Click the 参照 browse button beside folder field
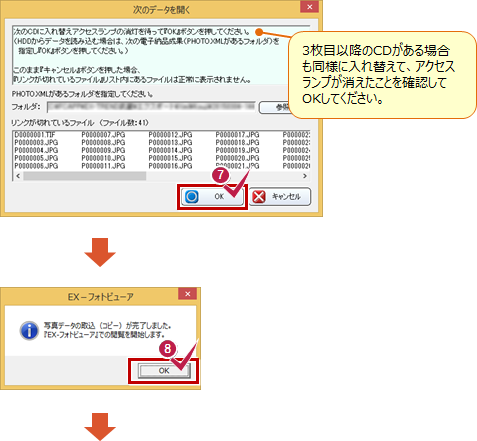Viewport: 477px width, 441px height. (275, 107)
